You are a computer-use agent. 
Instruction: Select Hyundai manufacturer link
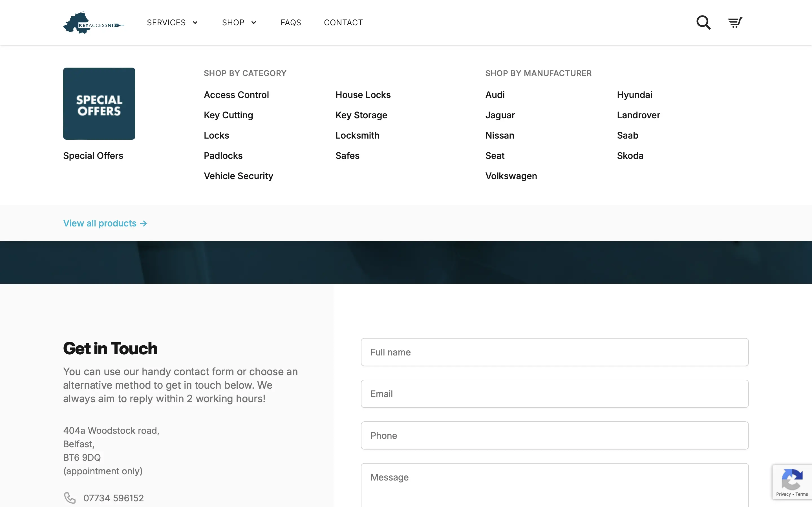coord(634,95)
